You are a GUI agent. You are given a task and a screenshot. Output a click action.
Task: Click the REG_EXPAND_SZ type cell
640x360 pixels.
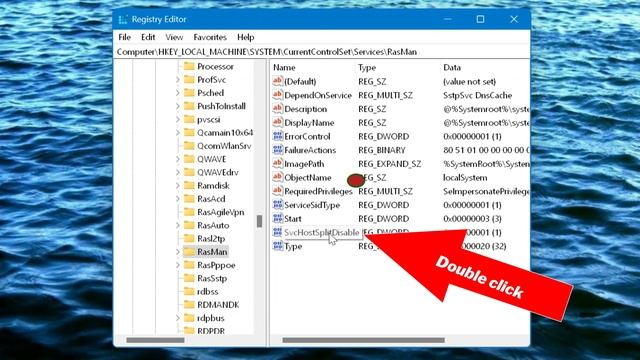tap(389, 164)
